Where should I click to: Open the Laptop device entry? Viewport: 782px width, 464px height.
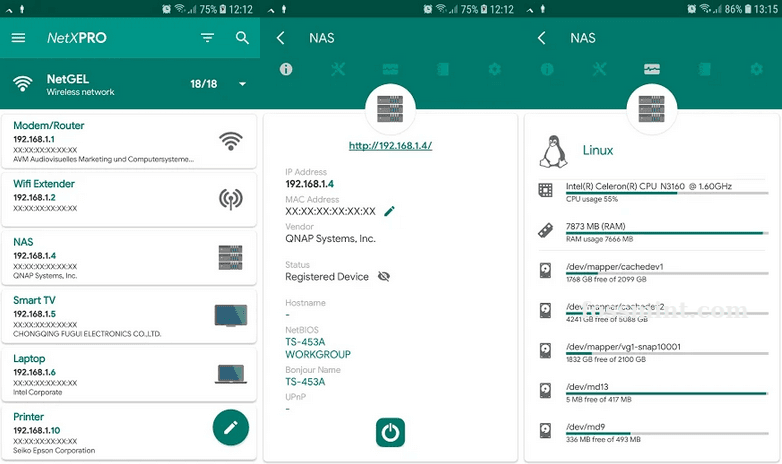[129, 374]
